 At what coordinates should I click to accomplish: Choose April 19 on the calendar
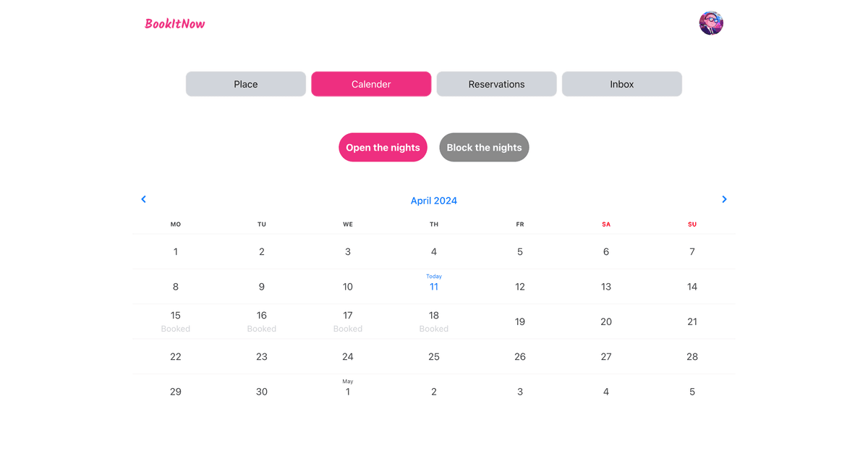pos(520,321)
